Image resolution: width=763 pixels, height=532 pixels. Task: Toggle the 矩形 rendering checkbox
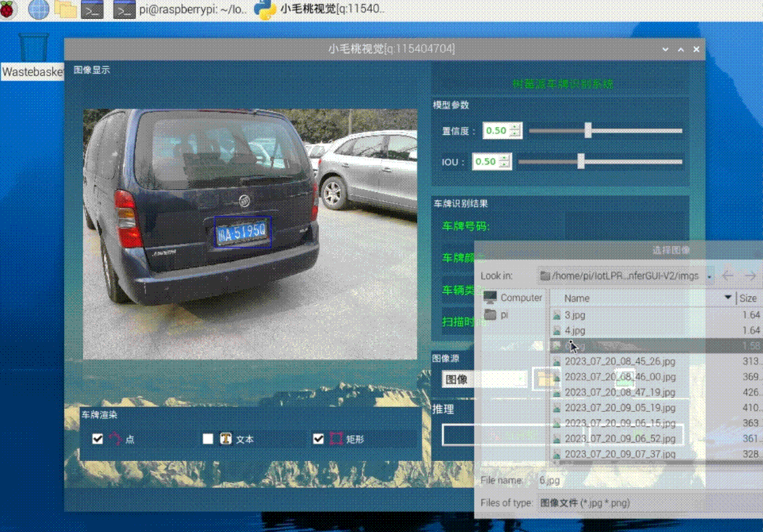[x=318, y=439]
